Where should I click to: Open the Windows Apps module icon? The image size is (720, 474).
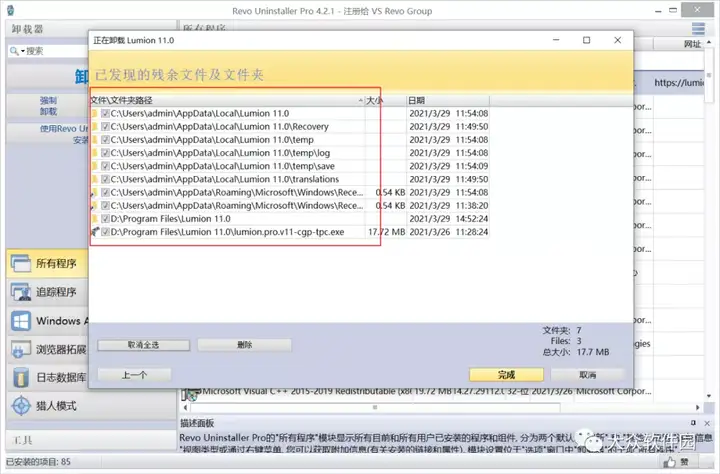point(21,321)
